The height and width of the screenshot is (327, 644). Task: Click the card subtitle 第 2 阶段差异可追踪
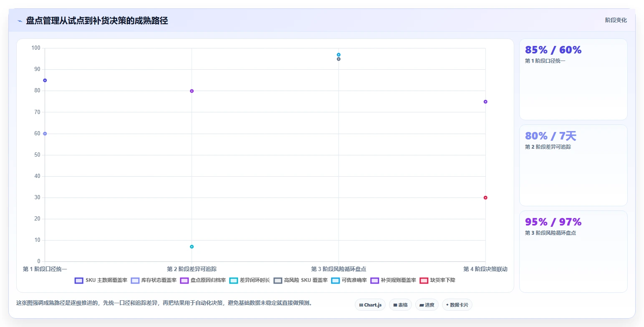click(x=548, y=147)
